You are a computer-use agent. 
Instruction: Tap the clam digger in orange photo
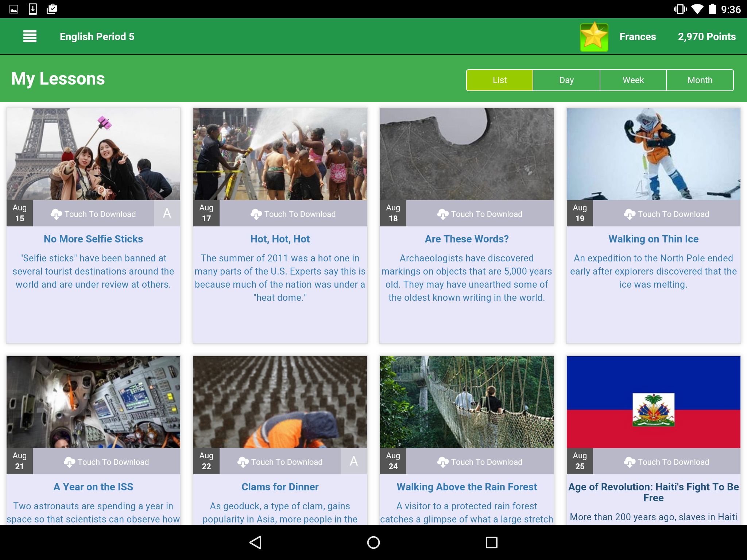pos(280,402)
